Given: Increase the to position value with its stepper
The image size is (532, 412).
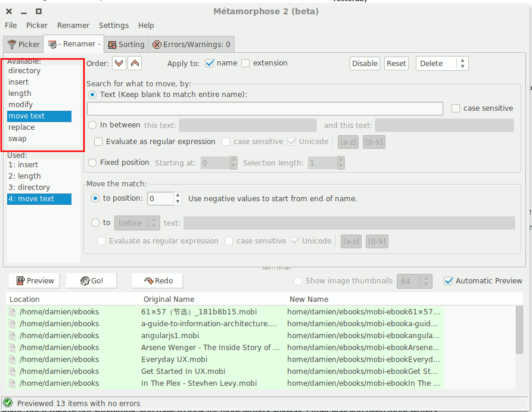Looking at the screenshot, I should point(177,195).
